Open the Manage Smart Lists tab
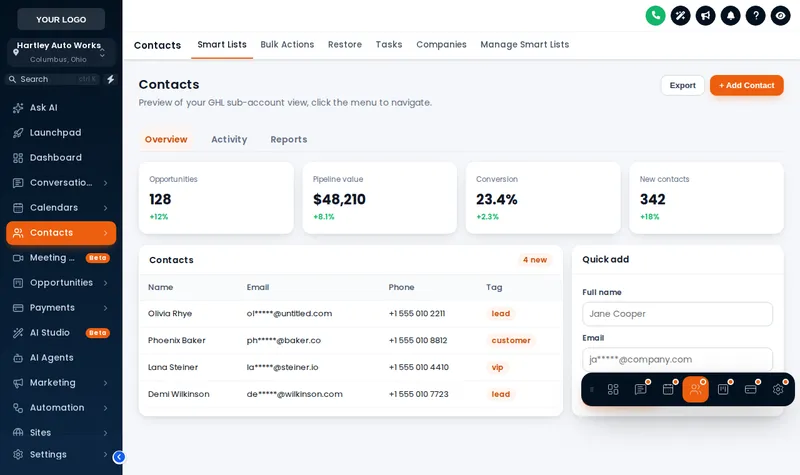 point(524,45)
